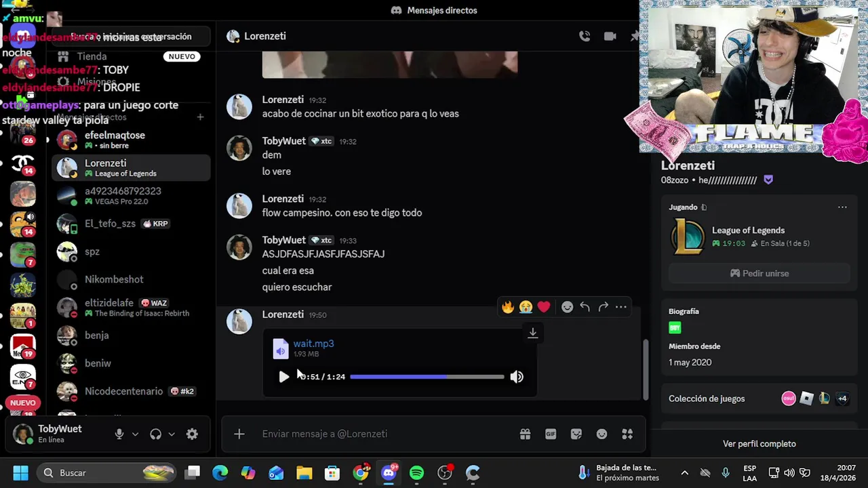Open DM with Nikombeshot
868x488 pixels.
coord(131,279)
